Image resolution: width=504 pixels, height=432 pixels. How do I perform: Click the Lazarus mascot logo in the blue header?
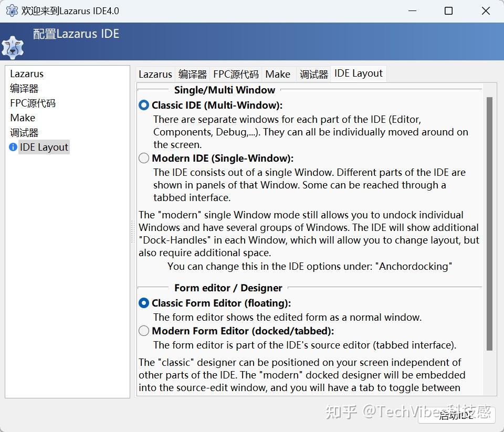[13, 47]
